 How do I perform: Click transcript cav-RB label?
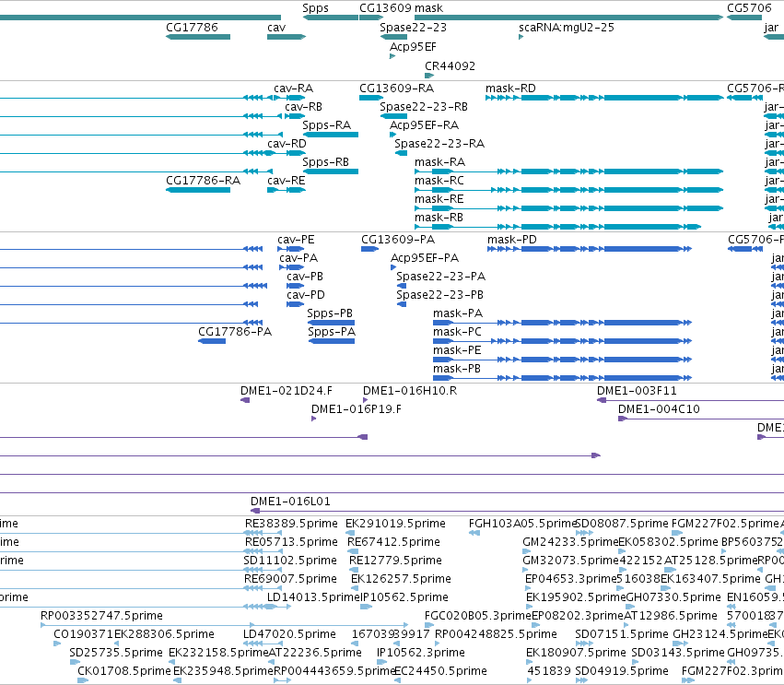303,107
